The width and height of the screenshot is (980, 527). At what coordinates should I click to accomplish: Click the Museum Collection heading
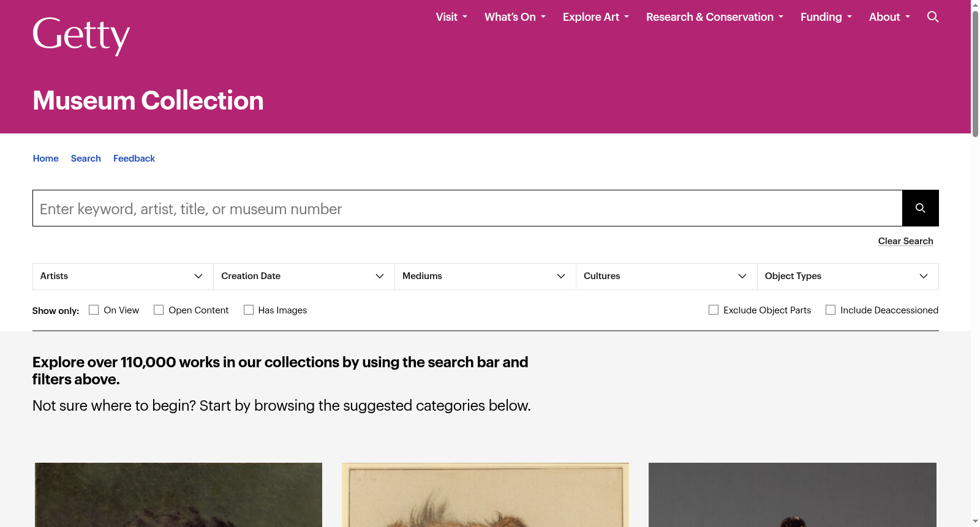tap(148, 100)
